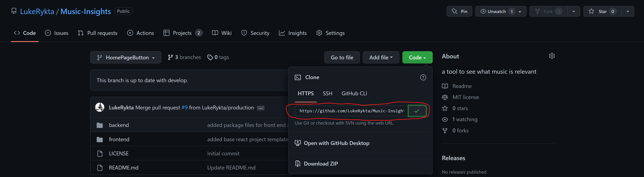Click the copy URL checkmark icon
This screenshot has width=644, height=177.
[417, 111]
